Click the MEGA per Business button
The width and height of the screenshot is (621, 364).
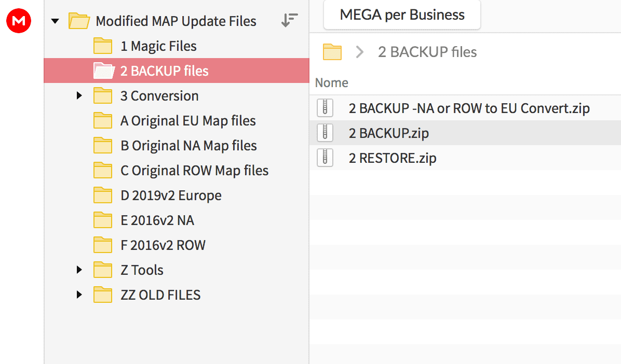coord(402,15)
